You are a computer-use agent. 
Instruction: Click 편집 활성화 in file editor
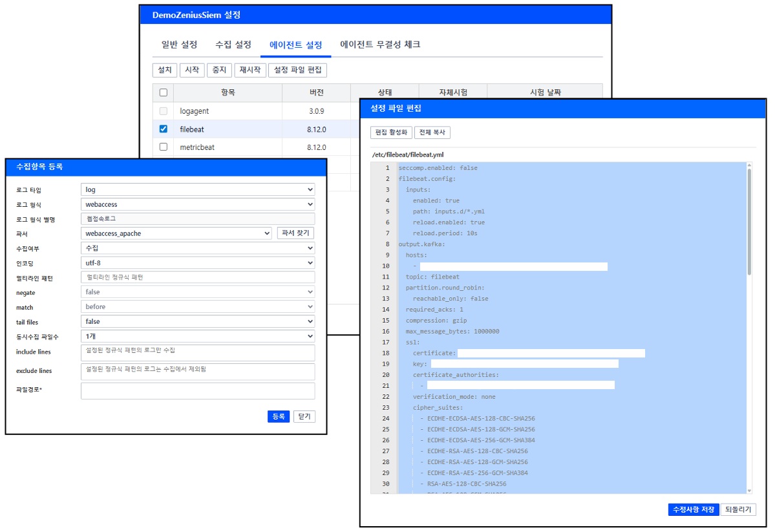point(391,133)
